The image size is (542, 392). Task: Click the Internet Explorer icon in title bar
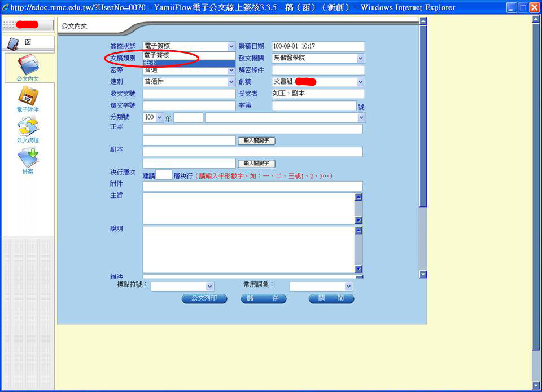pos(5,7)
